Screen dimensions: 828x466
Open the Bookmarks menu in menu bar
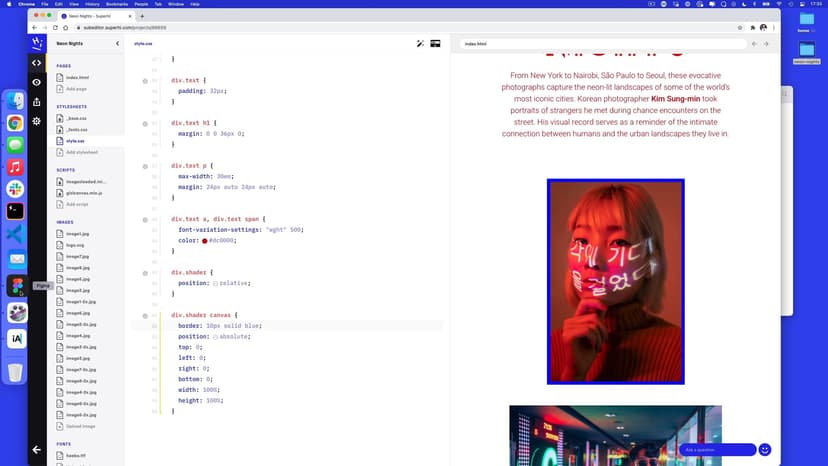pyautogui.click(x=116, y=4)
